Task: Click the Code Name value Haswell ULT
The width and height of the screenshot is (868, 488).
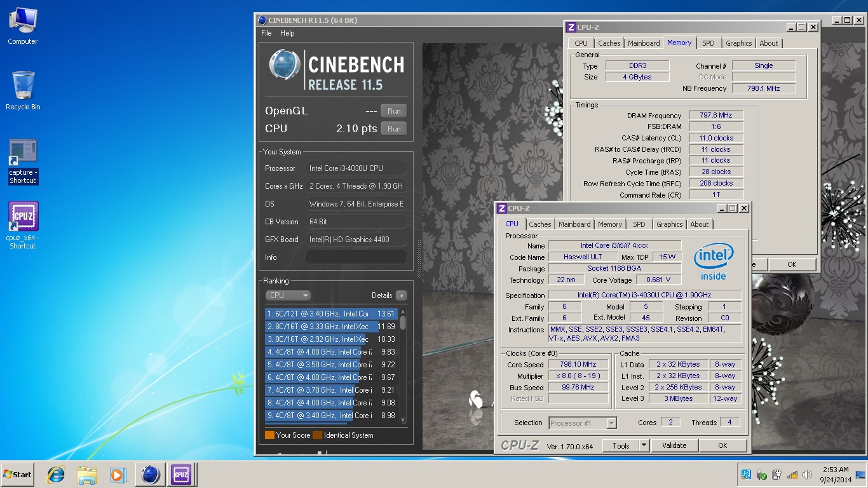Action: (x=583, y=257)
